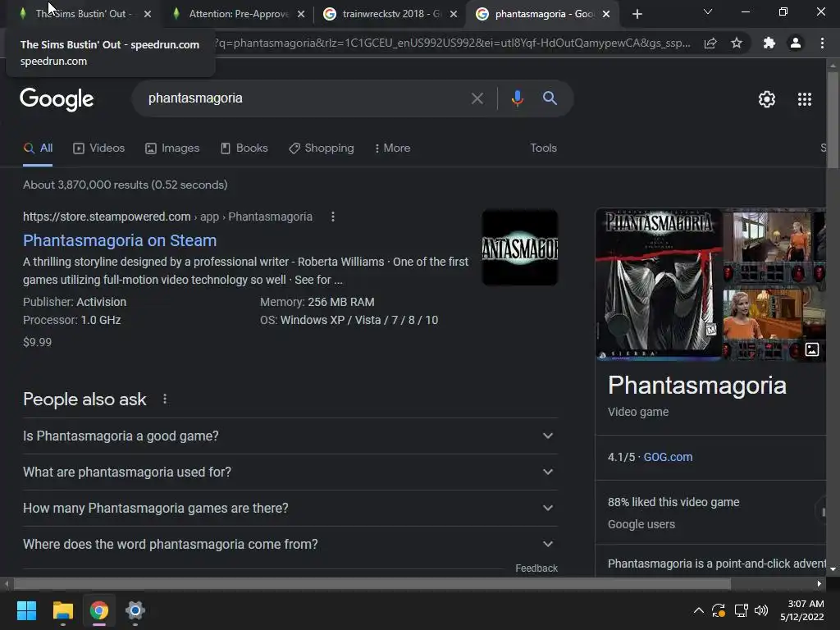Open more images icon in knowledge panel
This screenshot has width=840, height=630.
(x=811, y=349)
